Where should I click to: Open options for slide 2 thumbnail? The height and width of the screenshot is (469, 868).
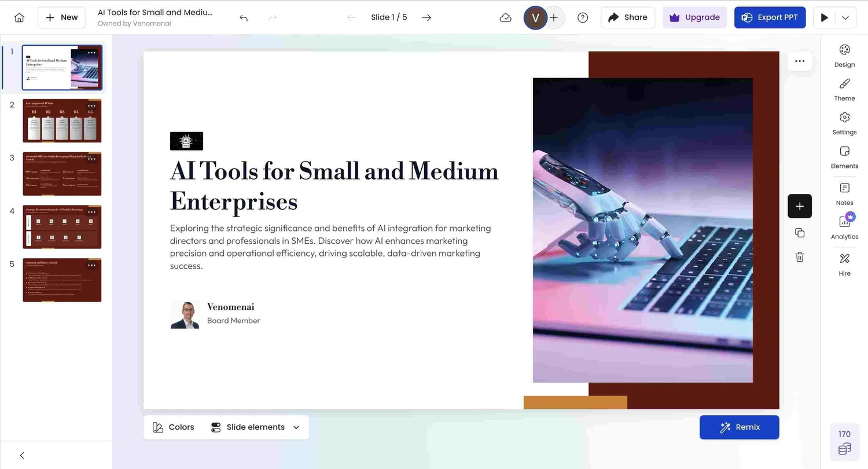click(92, 106)
